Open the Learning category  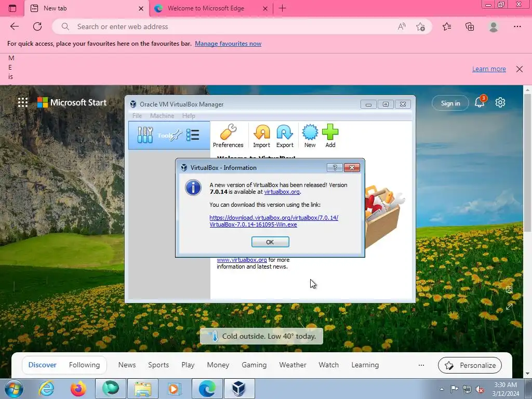[365, 365]
